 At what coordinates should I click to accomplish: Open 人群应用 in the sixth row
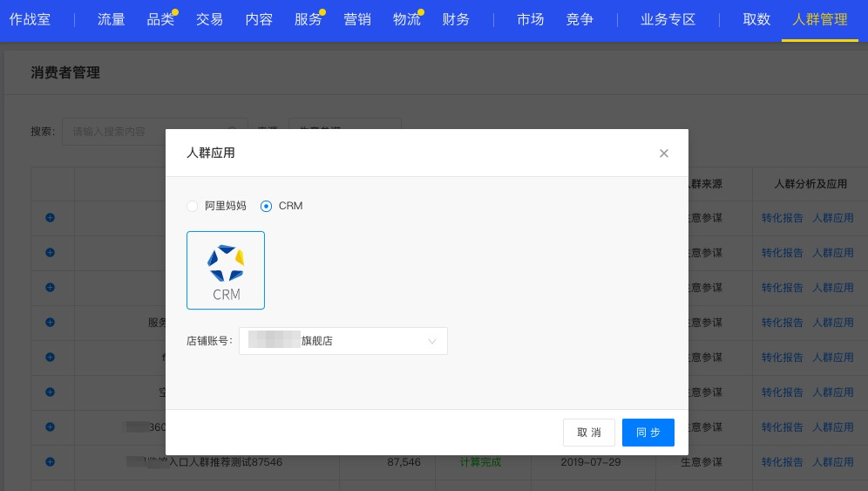(x=833, y=392)
